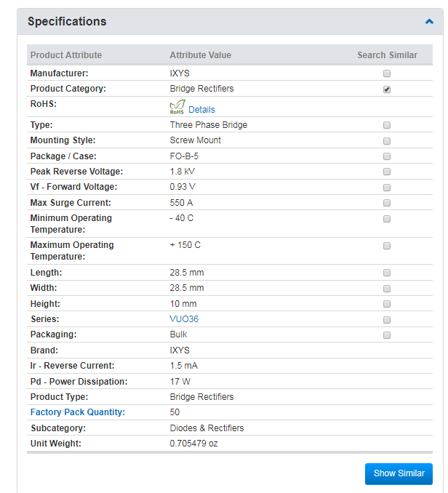Enable Maximum Operating Temperature checkbox

click(x=387, y=246)
